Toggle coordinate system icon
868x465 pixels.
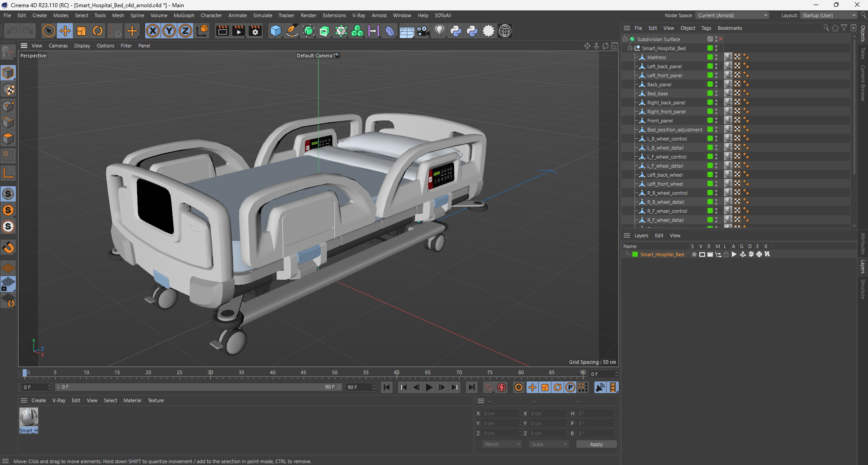[x=203, y=31]
